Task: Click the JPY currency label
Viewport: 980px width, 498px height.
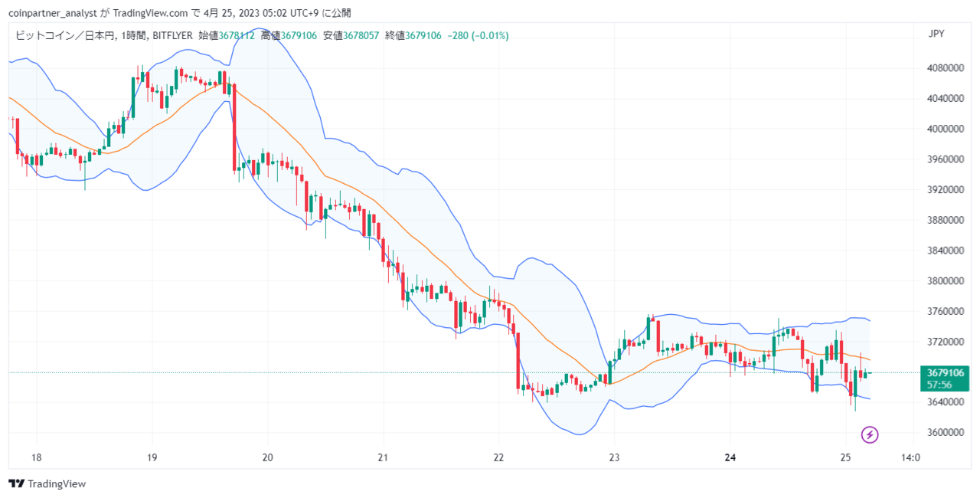Action: [936, 34]
